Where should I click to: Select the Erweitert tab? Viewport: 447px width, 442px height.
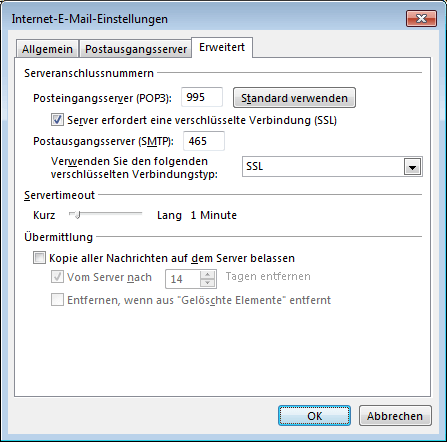(x=222, y=47)
